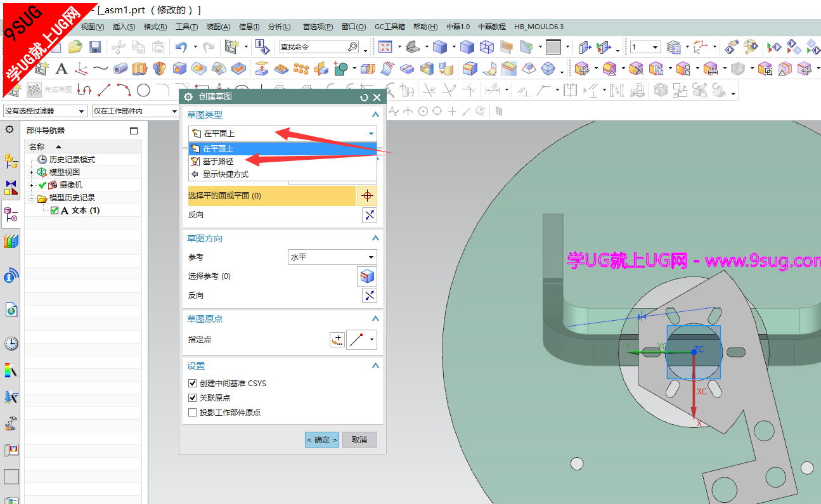Viewport: 821px width, 504px height.
Task: Toggle the Associative Origin checkbox
Action: pos(193,398)
